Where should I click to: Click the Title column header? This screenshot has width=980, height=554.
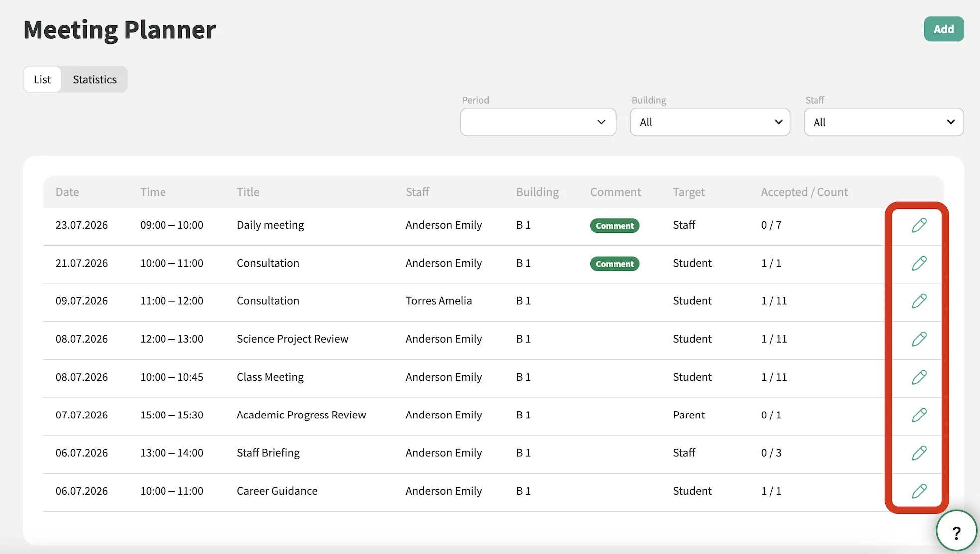tap(248, 192)
